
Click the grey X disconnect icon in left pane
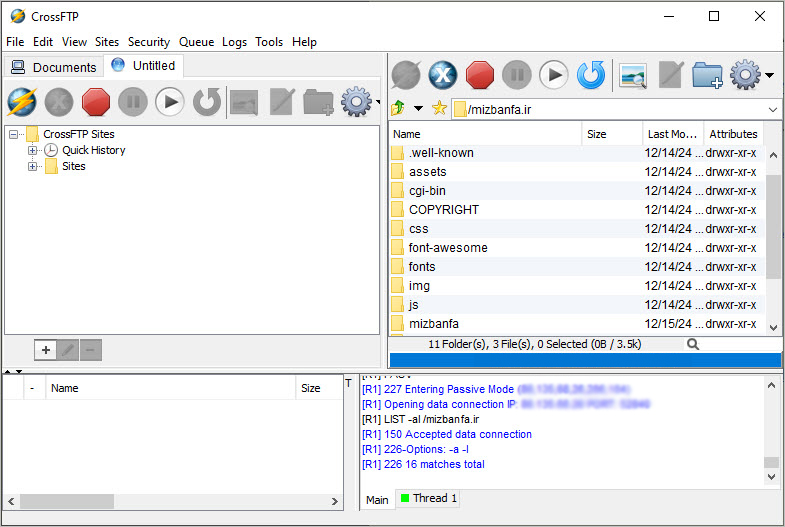tap(59, 102)
